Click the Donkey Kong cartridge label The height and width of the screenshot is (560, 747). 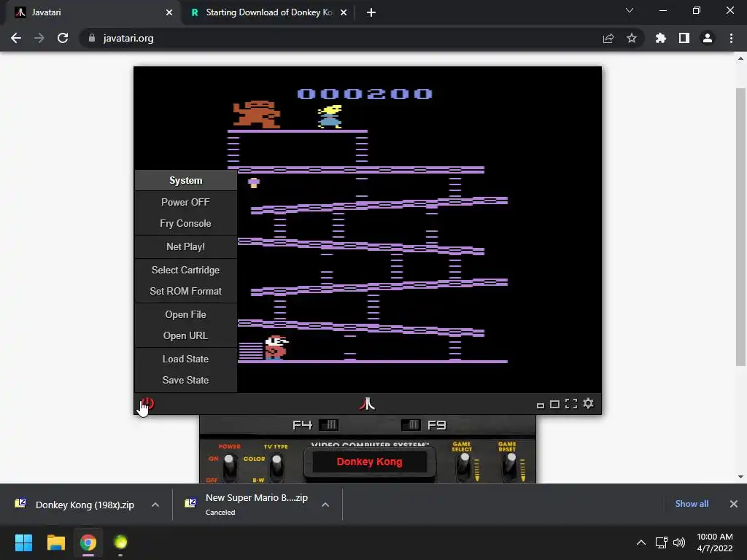pyautogui.click(x=369, y=462)
